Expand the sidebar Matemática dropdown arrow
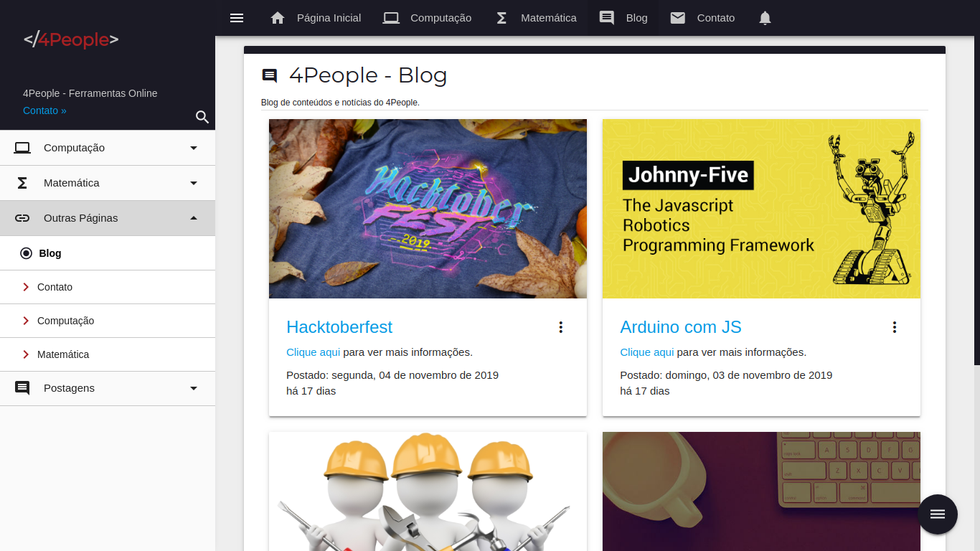The image size is (980, 551). pyautogui.click(x=194, y=183)
